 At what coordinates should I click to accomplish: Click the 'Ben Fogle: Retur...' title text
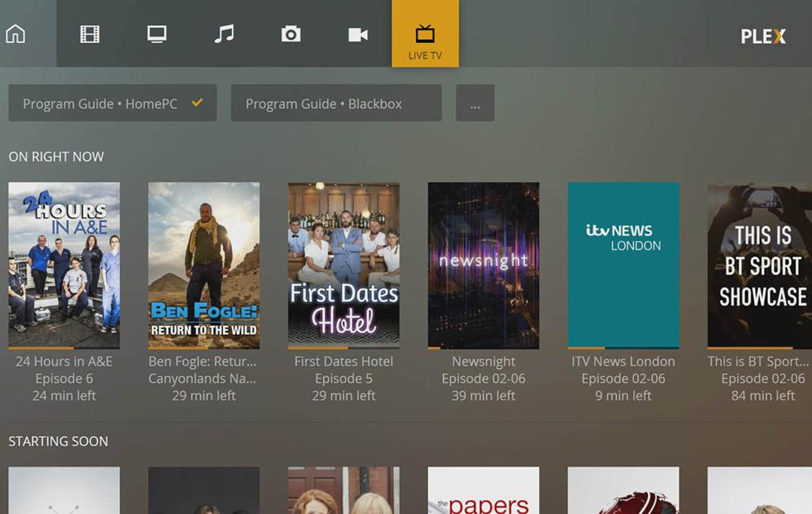pyautogui.click(x=202, y=361)
